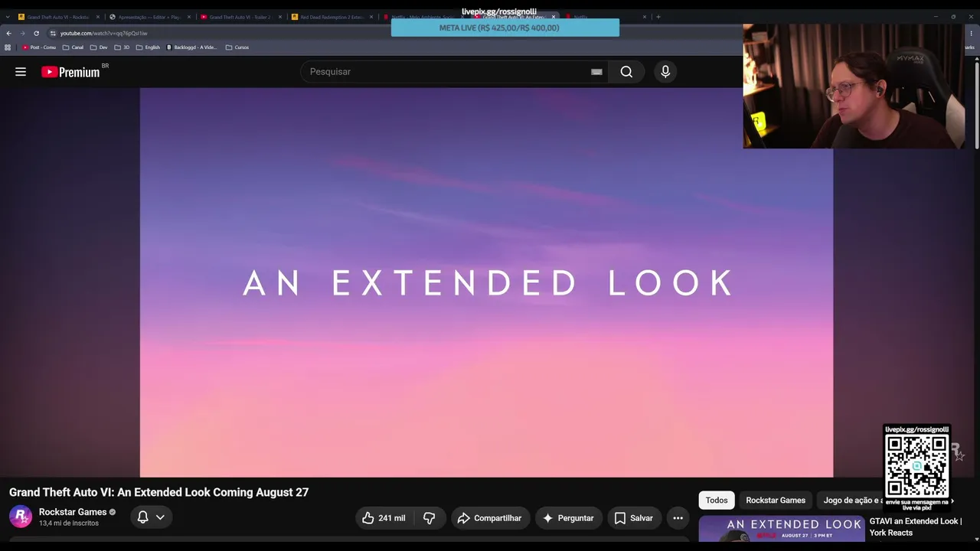Image resolution: width=980 pixels, height=551 pixels.
Task: Click the magnifier search button
Action: 626,72
